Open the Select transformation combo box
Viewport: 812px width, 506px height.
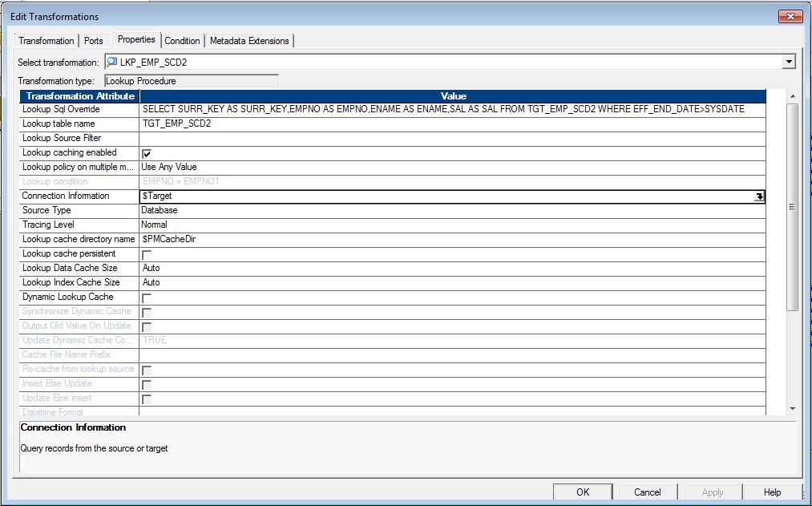788,62
